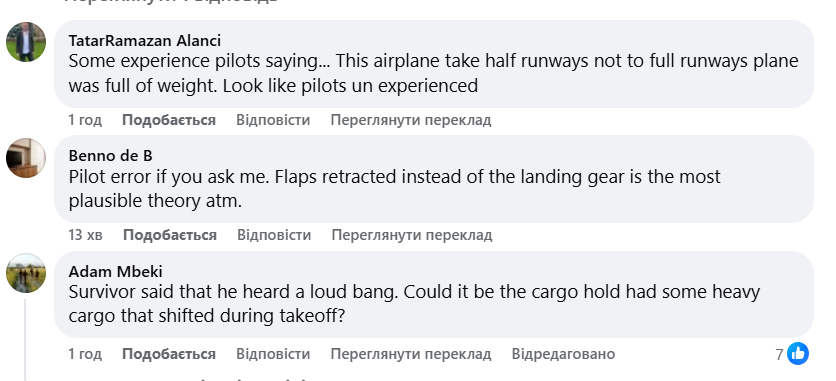
Task: Open Adam Mbeki's profile photo
Action: [x=26, y=273]
